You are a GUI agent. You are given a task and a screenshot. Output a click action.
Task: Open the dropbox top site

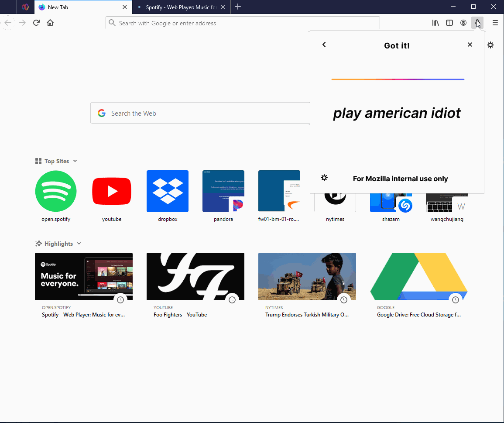tap(168, 191)
